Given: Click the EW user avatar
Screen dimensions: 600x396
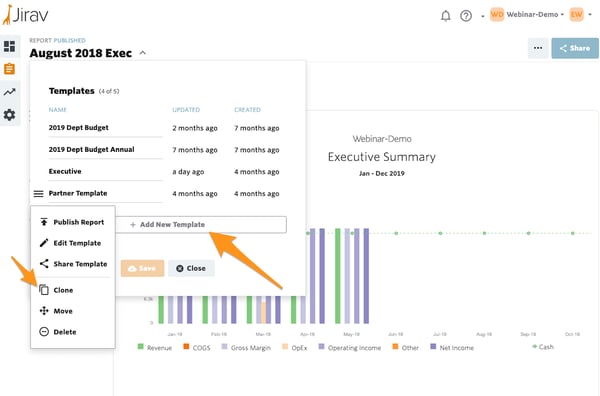Looking at the screenshot, I should tap(576, 15).
